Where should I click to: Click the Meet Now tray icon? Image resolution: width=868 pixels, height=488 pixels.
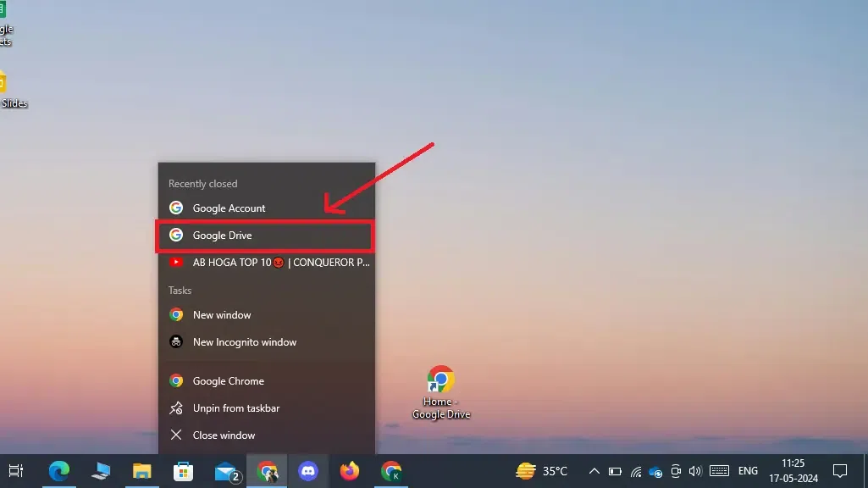(676, 471)
